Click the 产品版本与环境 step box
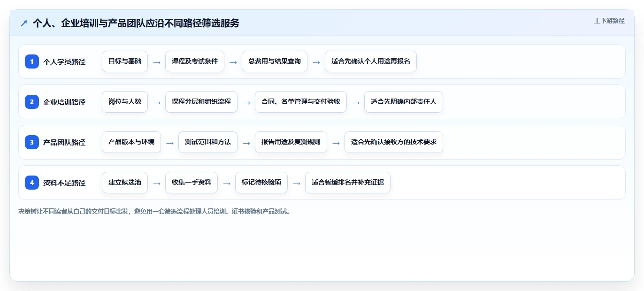 pyautogui.click(x=131, y=142)
